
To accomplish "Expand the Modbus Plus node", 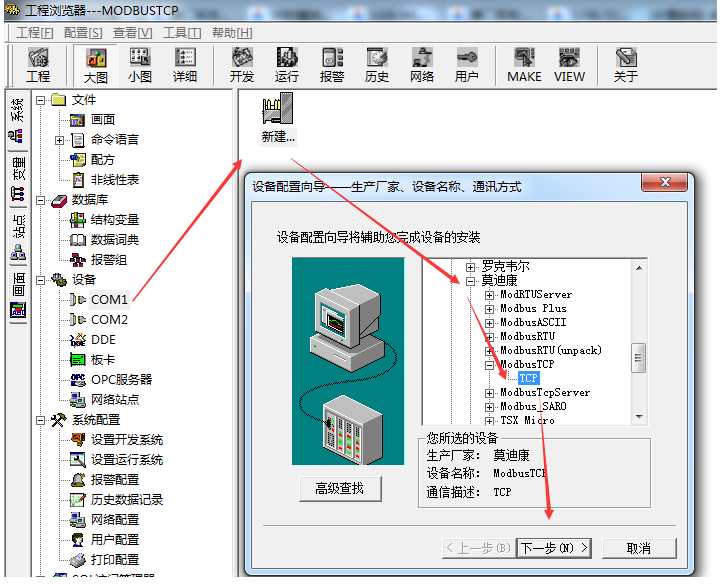I will tap(489, 308).
